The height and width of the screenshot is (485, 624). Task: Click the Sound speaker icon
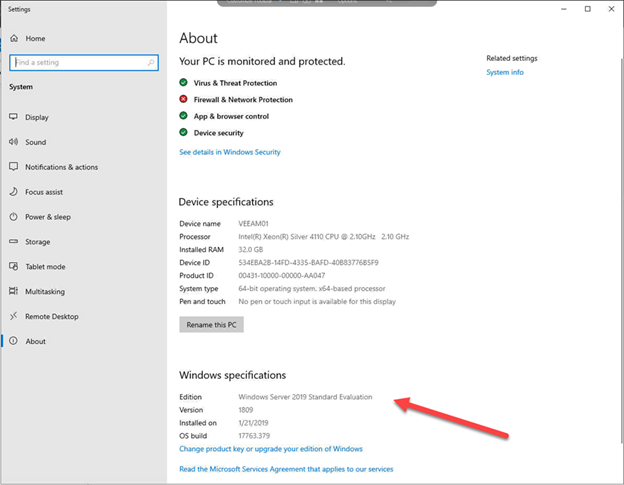[14, 142]
